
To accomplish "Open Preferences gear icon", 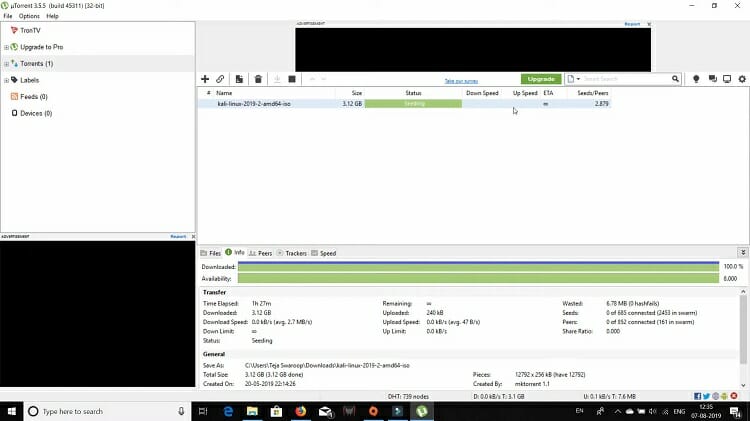I will (x=742, y=79).
